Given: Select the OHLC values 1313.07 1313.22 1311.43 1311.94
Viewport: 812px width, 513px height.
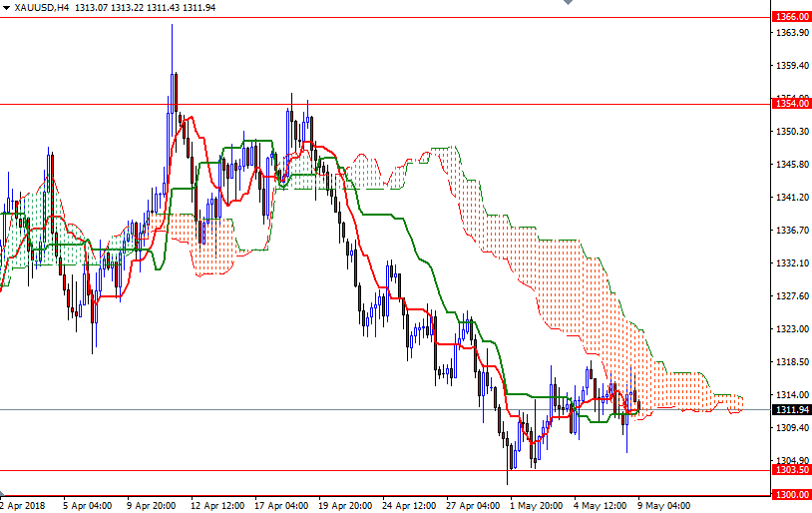Looking at the screenshot, I should pos(146,8).
